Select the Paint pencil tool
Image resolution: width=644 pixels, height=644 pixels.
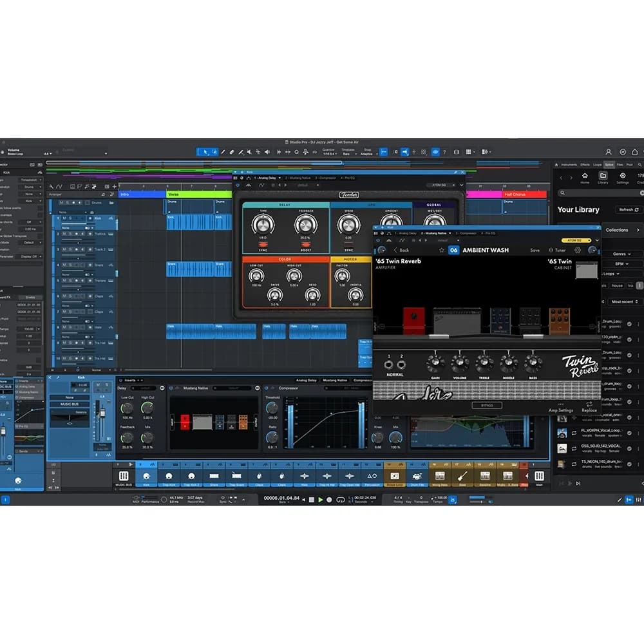tap(223, 152)
